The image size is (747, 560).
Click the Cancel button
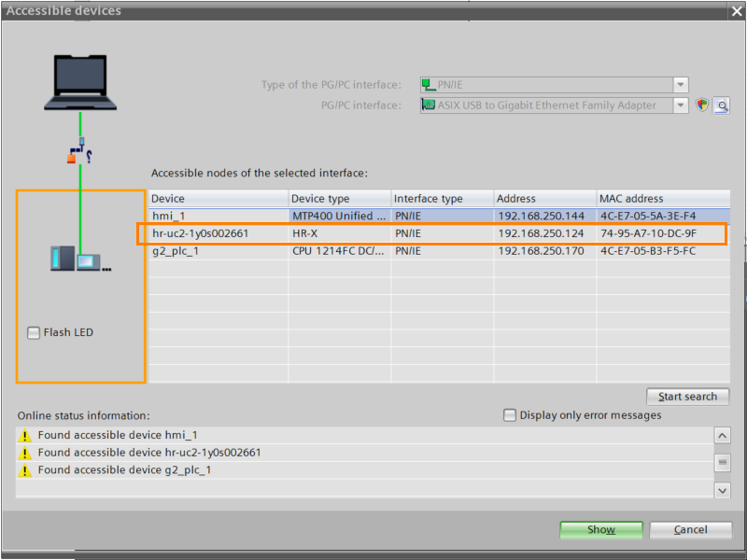click(x=691, y=529)
